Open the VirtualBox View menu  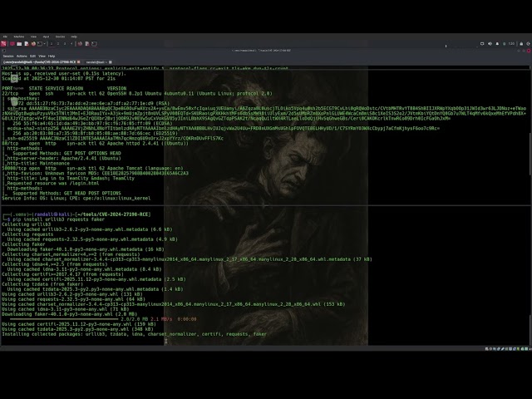click(33, 37)
